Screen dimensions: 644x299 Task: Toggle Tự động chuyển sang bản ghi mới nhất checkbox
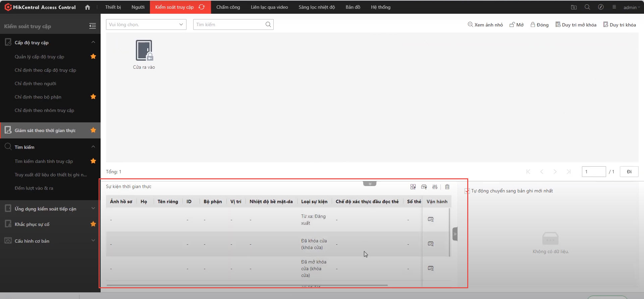point(467,191)
